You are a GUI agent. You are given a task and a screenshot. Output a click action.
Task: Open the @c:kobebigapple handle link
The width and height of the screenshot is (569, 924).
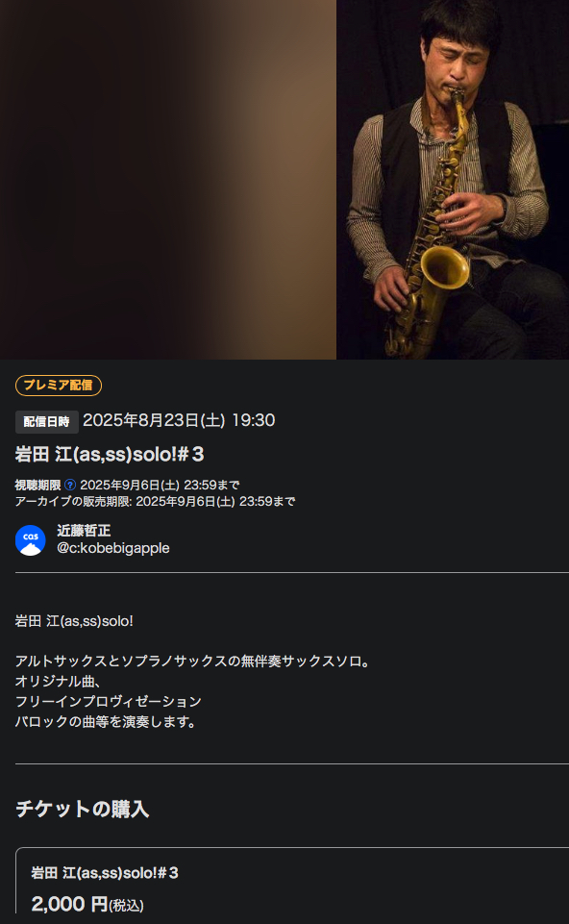click(x=113, y=548)
